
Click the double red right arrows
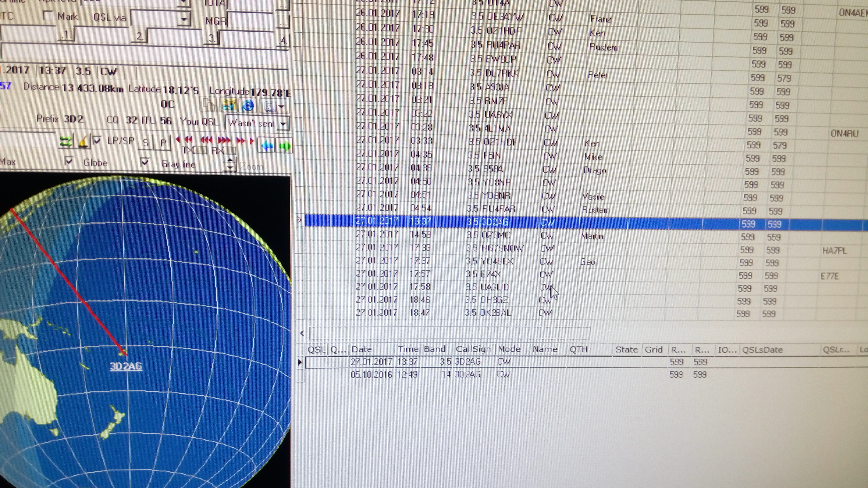click(240, 140)
